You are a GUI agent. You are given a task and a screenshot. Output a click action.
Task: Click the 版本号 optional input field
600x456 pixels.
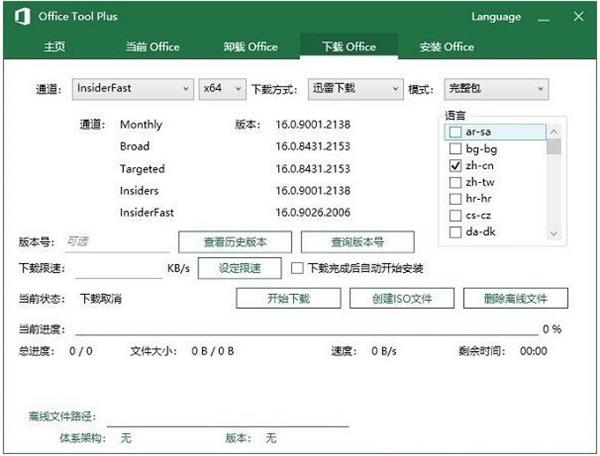click(117, 242)
